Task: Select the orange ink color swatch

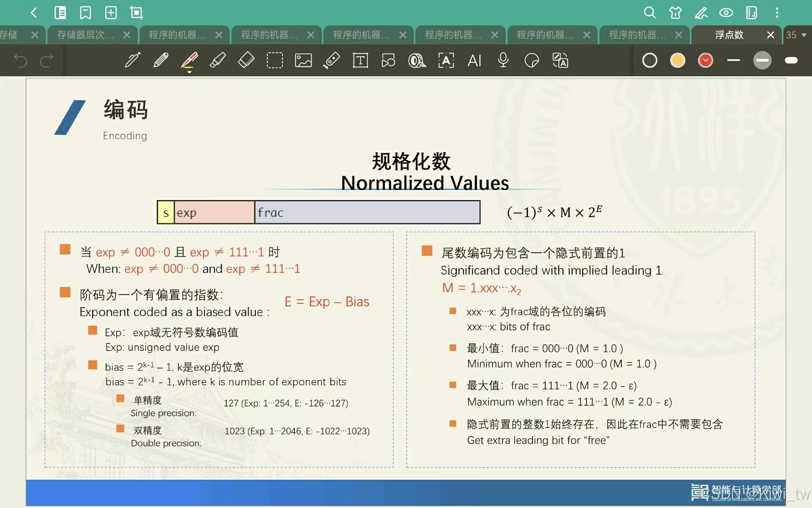Action: click(x=678, y=60)
